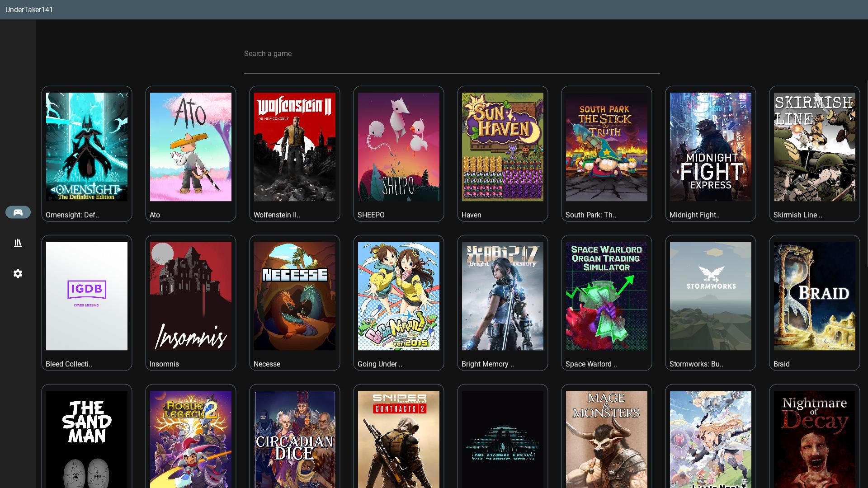Viewport: 868px width, 488px height.
Task: Select the Skirmish Line cover
Action: (815, 147)
